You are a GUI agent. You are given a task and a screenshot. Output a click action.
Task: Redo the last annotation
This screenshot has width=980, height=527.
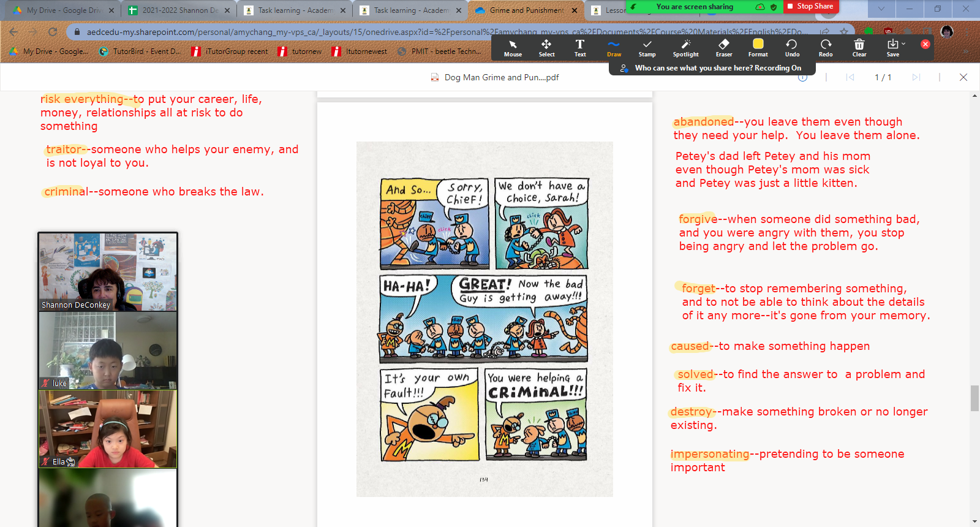[x=826, y=48]
